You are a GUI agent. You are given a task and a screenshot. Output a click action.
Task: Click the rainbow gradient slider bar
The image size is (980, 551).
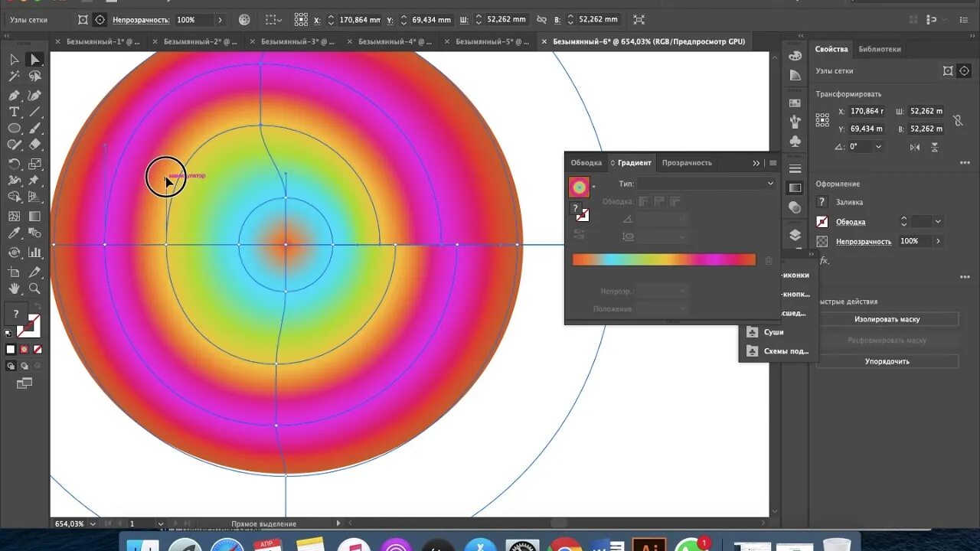(664, 260)
